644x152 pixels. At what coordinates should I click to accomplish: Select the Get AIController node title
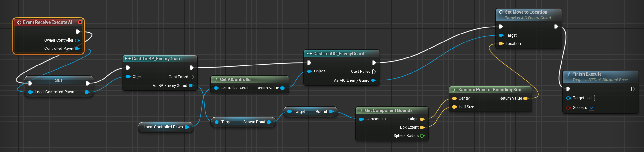236,80
